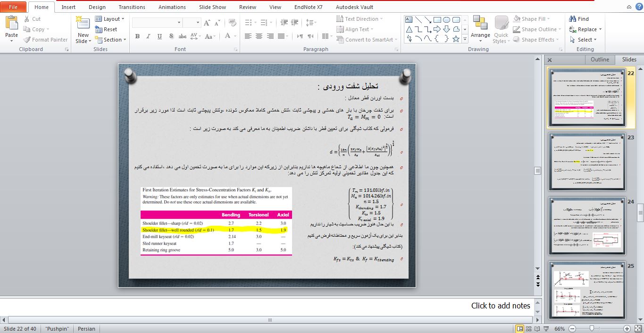Expand the Shapes gallery More arrow
This screenshot has width=644, height=333.
(465, 39)
